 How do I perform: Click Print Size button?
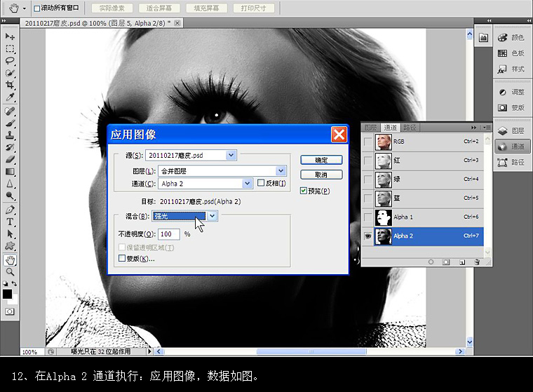254,8
